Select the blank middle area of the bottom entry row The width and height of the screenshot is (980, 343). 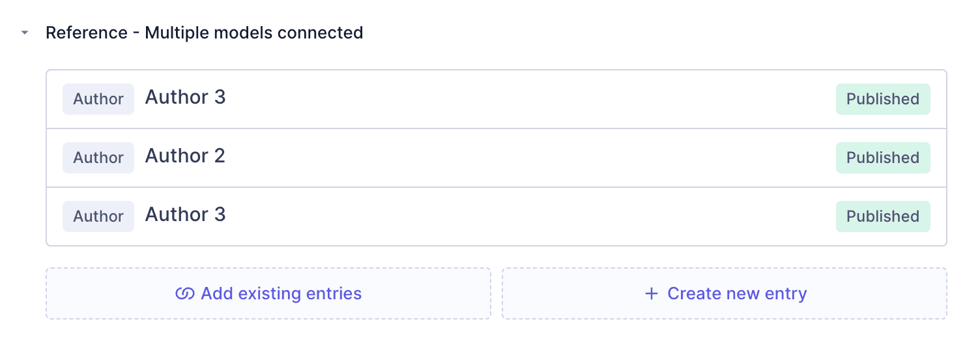521,216
